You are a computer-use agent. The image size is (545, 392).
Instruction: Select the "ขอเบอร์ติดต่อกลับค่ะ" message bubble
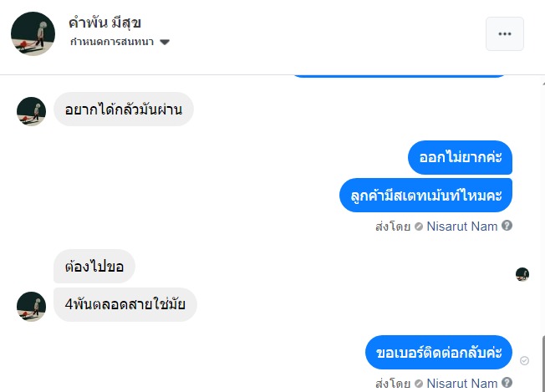[439, 352]
